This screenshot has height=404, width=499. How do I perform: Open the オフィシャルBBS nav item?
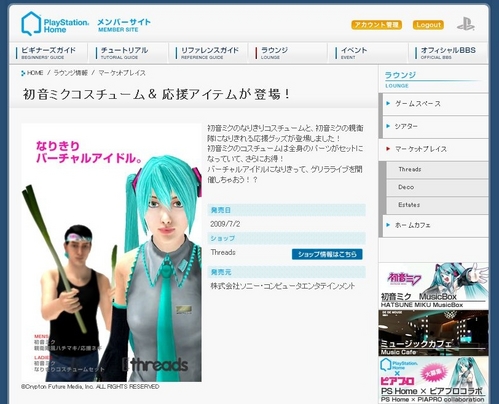point(448,53)
